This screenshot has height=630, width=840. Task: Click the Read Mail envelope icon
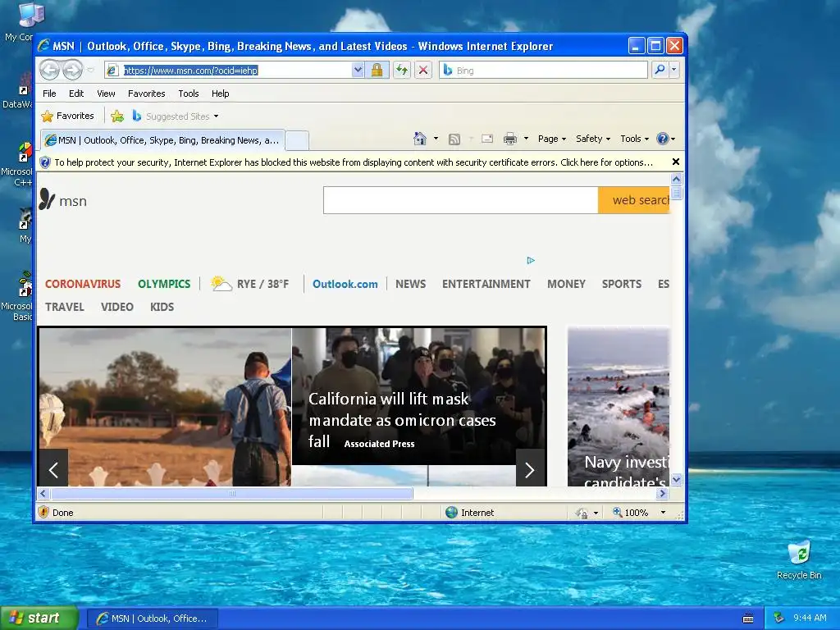click(x=487, y=139)
